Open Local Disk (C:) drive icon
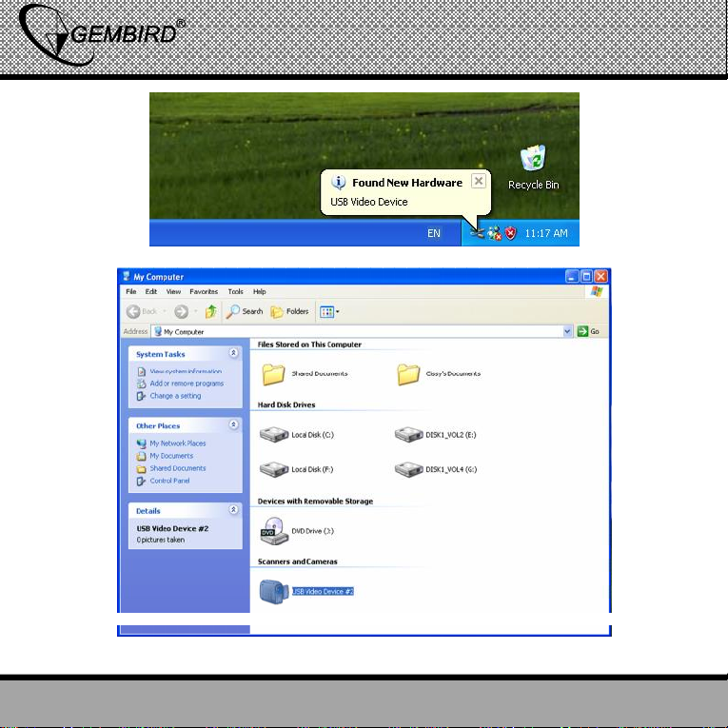This screenshot has width=728, height=728. point(274,435)
